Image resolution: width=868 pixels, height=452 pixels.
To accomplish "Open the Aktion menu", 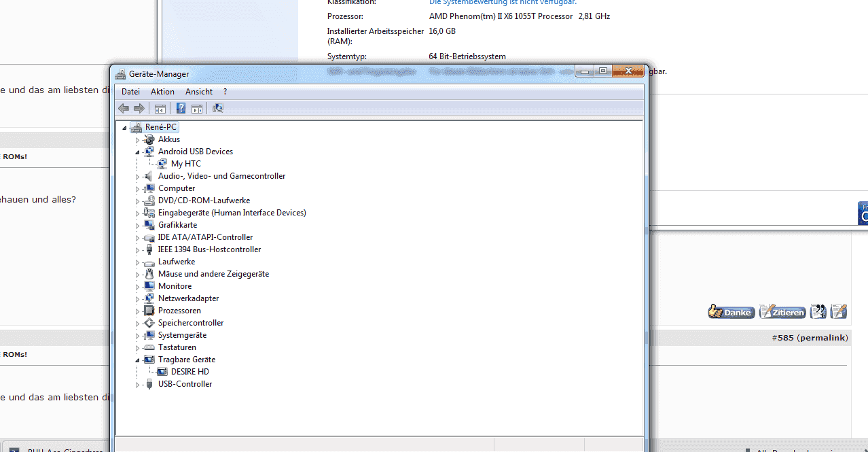I will [x=162, y=92].
